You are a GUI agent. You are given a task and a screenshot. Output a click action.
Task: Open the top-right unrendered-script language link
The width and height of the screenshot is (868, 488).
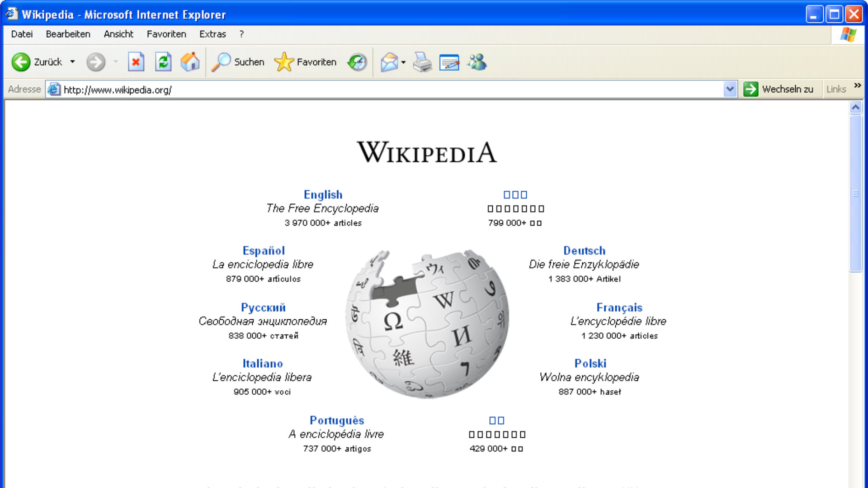pos(515,195)
